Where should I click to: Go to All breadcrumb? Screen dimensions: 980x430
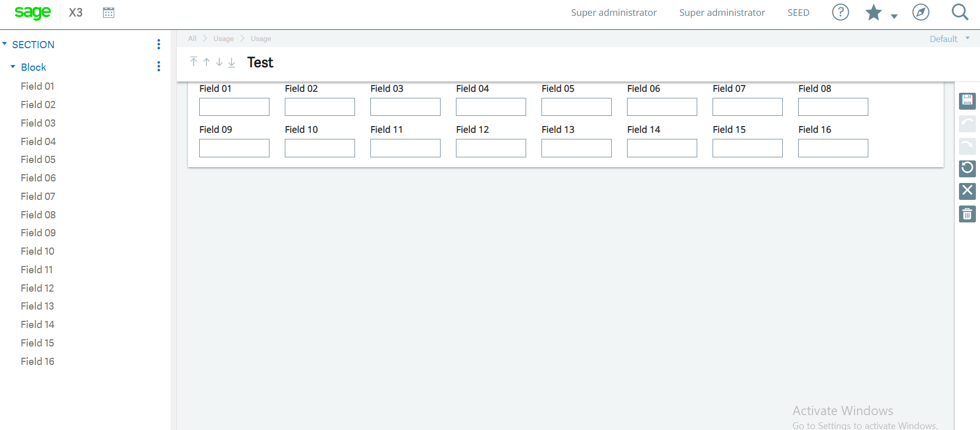tap(192, 38)
